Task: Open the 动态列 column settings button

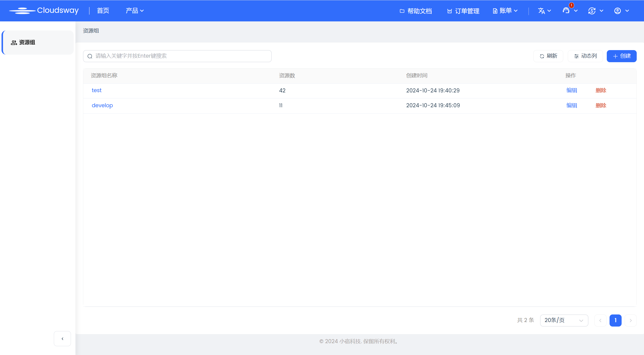Action: click(x=585, y=56)
